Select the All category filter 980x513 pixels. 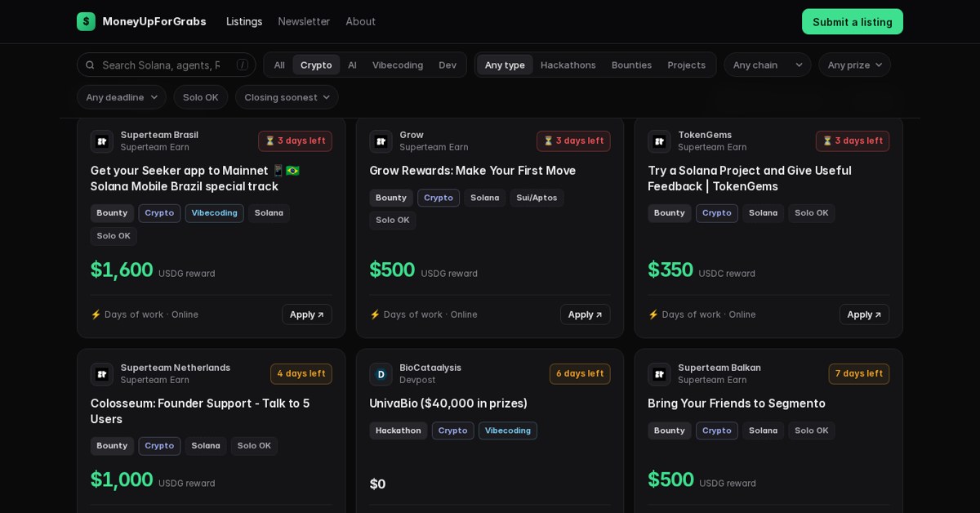pyautogui.click(x=279, y=65)
